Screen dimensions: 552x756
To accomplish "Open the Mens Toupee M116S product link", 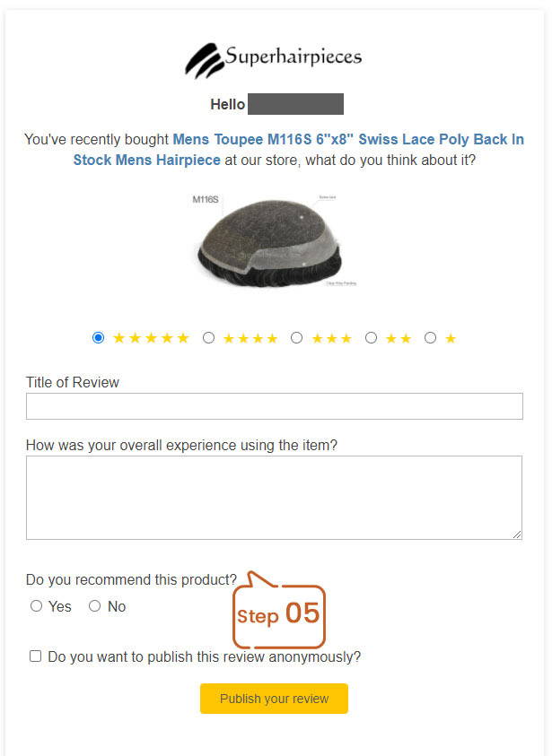I will (298, 150).
